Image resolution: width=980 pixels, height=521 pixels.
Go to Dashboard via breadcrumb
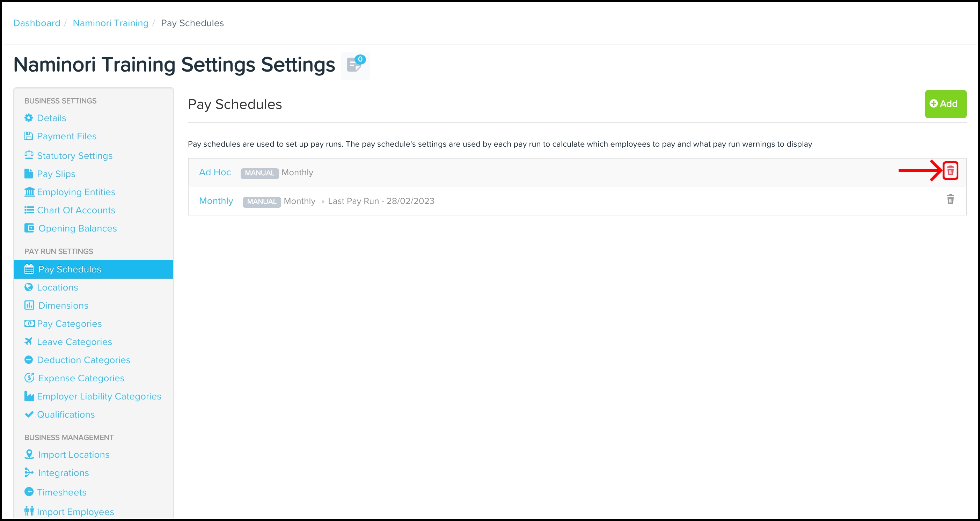click(37, 23)
